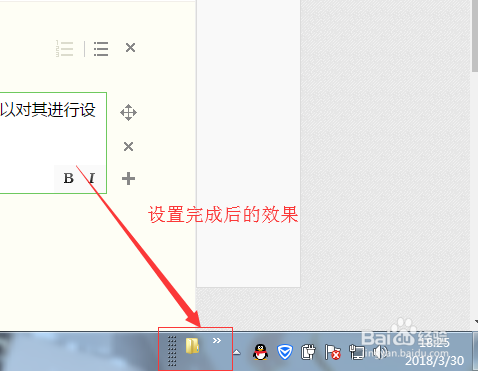Click the power plug tray icon
478x371 pixels.
[x=308, y=352]
